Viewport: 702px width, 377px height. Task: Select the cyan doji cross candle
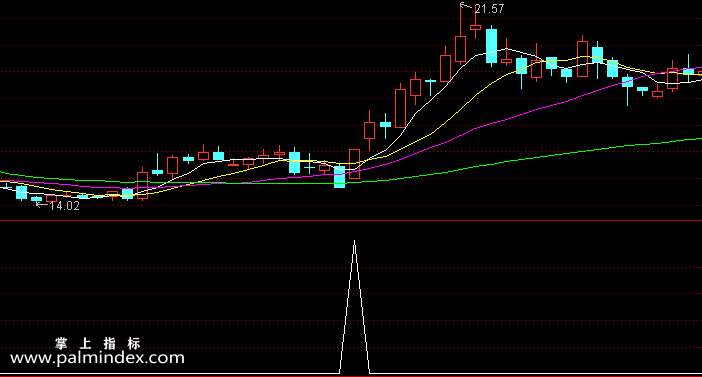309,167
